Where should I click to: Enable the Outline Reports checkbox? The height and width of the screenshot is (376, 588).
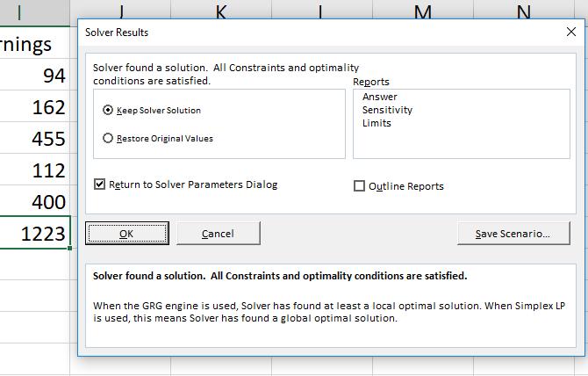coord(359,186)
